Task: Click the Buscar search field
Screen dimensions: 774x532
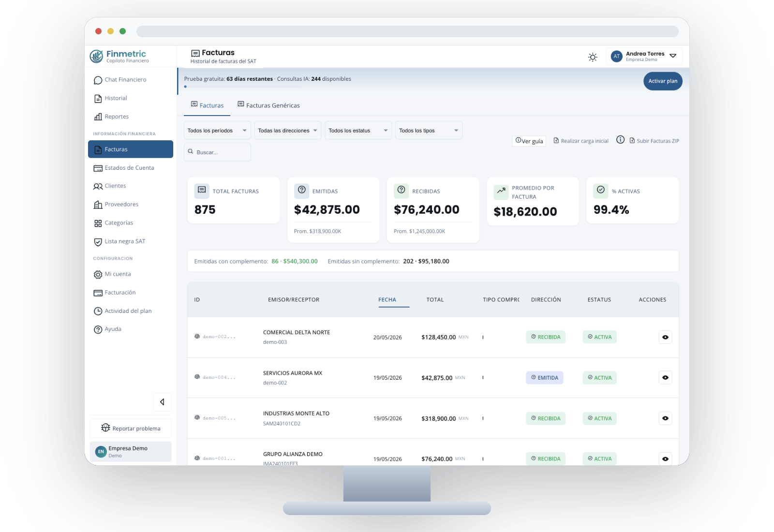Action: point(217,152)
